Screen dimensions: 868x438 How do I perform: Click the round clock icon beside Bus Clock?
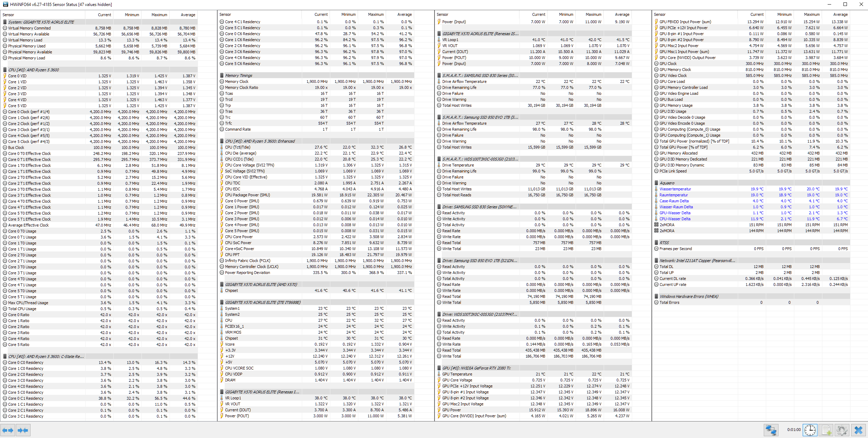click(x=5, y=148)
